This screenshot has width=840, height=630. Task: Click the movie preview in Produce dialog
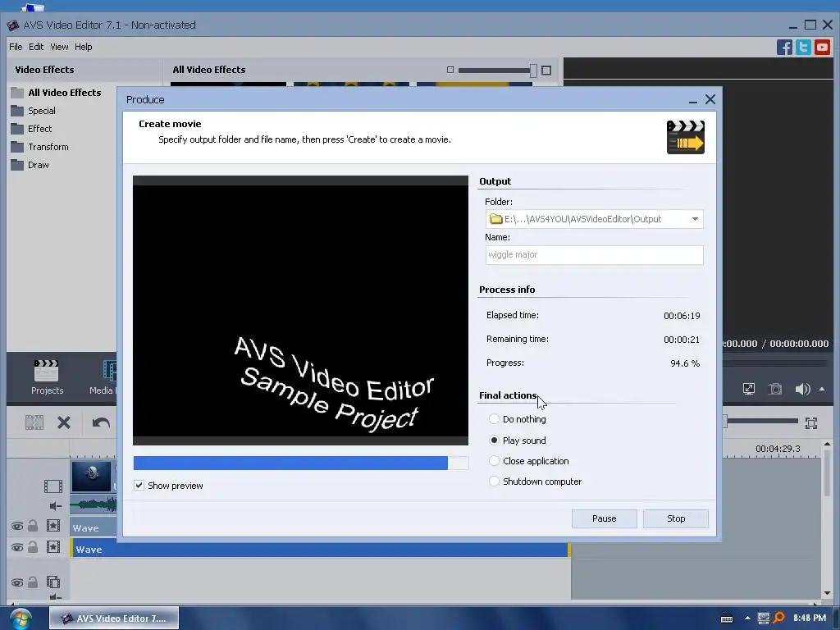300,311
